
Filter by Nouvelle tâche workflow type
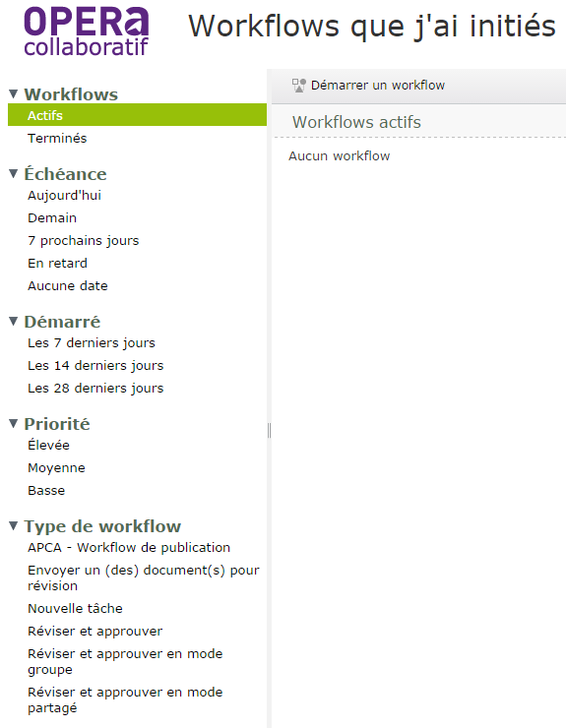[x=75, y=608]
